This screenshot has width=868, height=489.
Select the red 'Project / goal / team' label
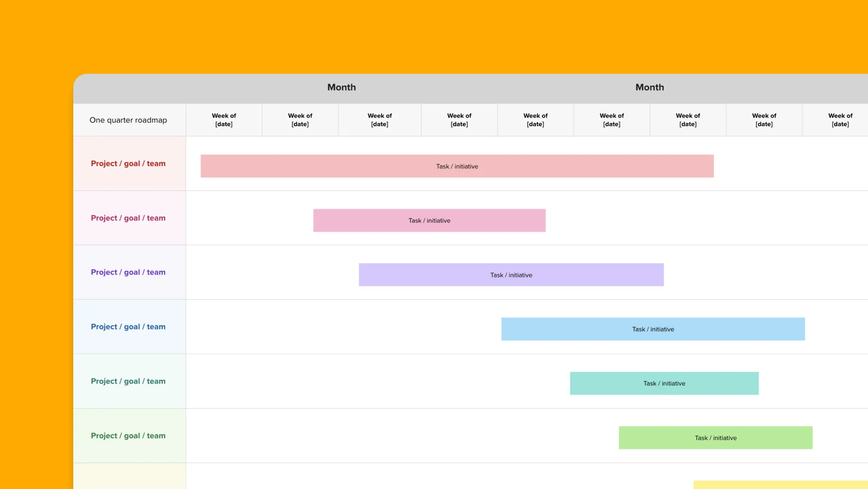[x=128, y=163]
